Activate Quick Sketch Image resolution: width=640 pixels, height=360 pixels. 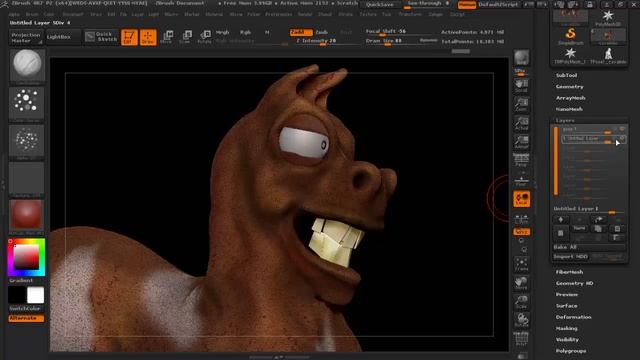point(102,37)
